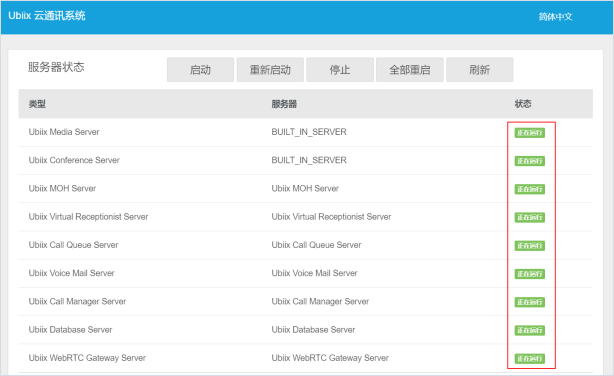Viewport: 614px width, 376px height.
Task: Click the 服务器 column header
Action: point(284,104)
